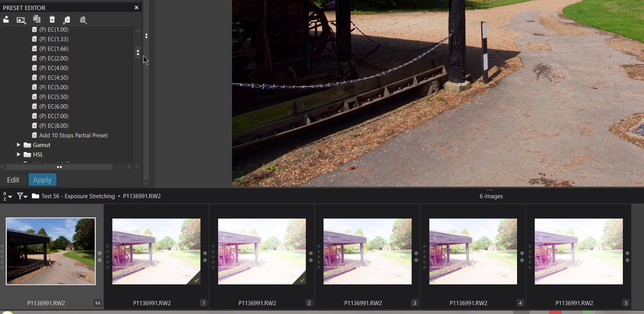Viewport: 644px width, 314px height.
Task: Click the orange checkmark on virtual copy 1
Action: (197, 280)
